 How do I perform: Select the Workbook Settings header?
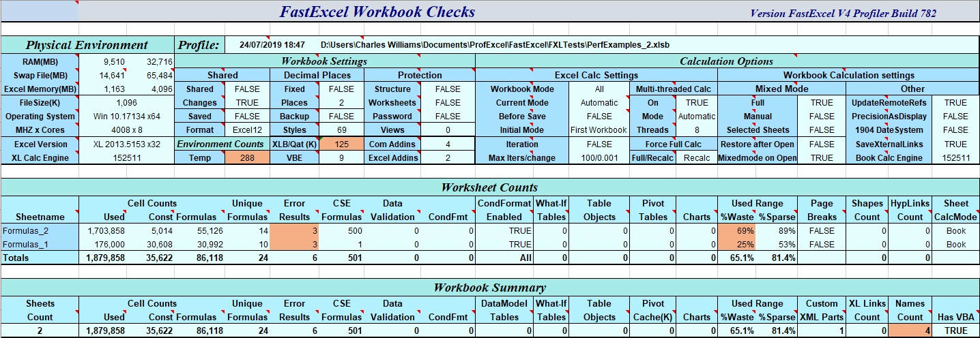(325, 61)
